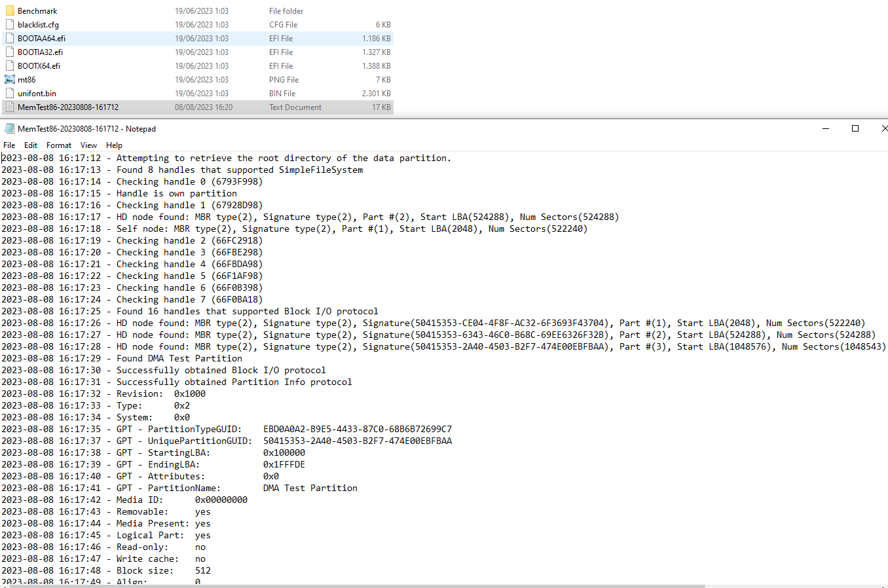Open the View menu in Notepad

[88, 145]
